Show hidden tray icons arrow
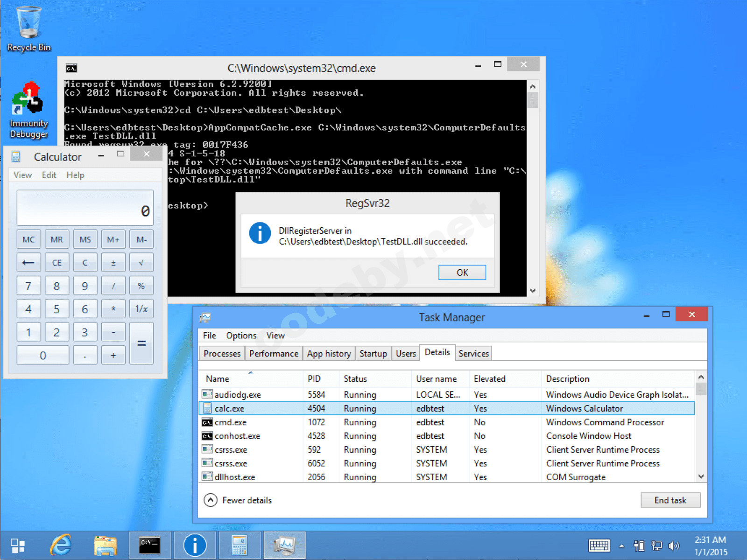Image resolution: width=747 pixels, height=560 pixels. [621, 546]
